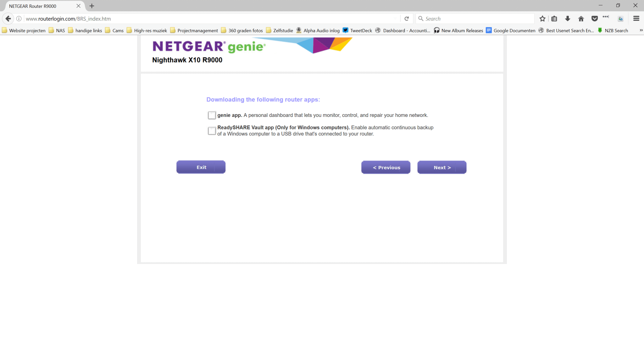
Task: Restore down the Firefox window
Action: coord(618,5)
